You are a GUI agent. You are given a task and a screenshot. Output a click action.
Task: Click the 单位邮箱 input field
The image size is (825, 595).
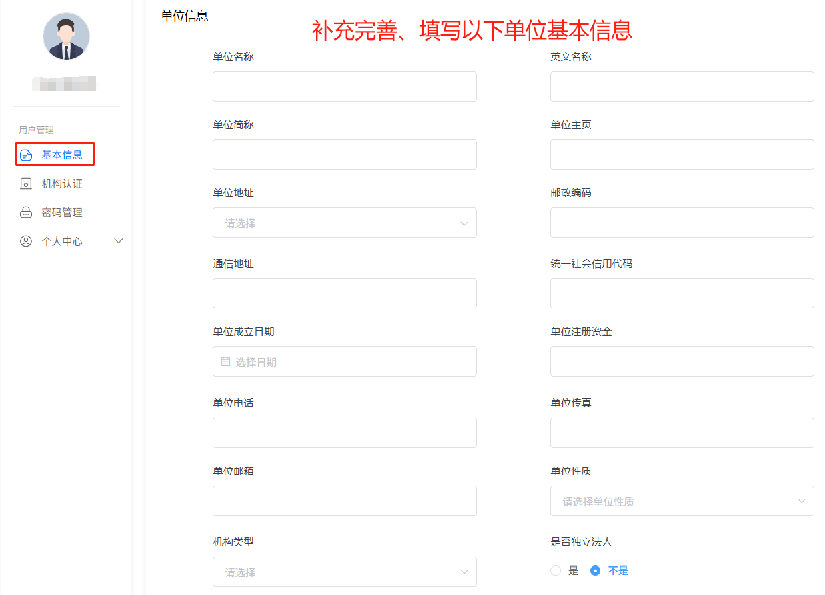click(344, 500)
